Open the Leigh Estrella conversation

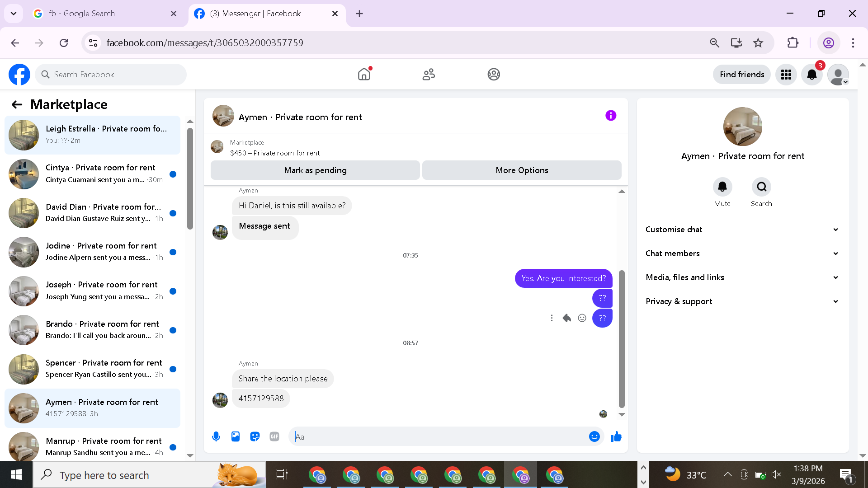[93, 135]
